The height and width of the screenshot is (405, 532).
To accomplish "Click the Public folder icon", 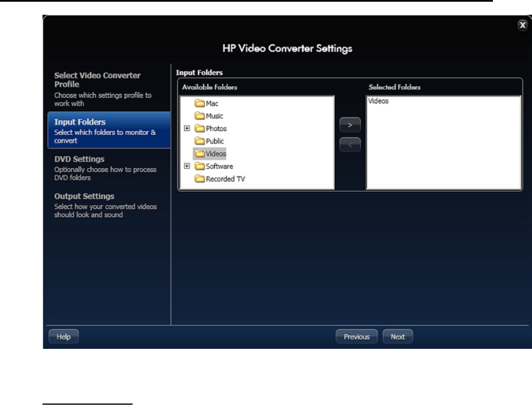I will pyautogui.click(x=199, y=141).
